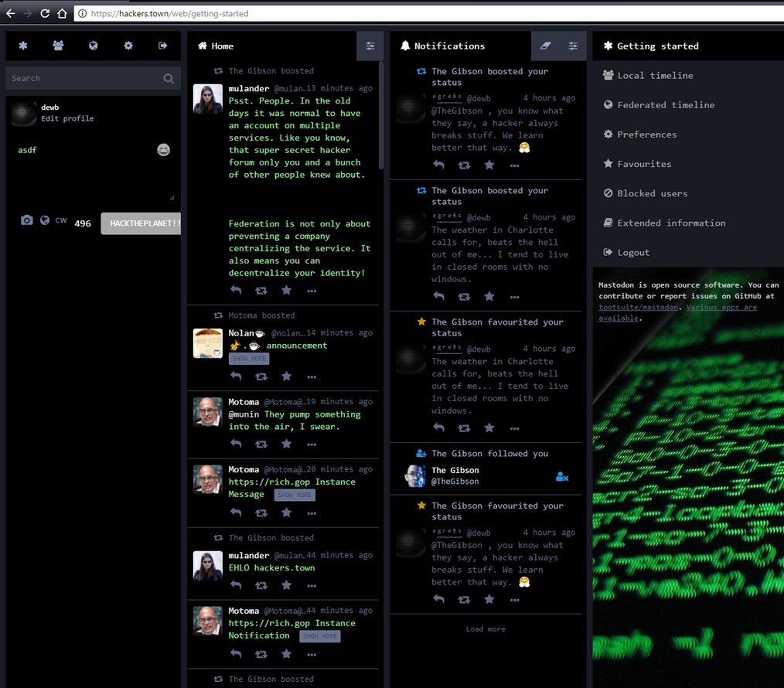This screenshot has width=784, height=688.
Task: Favourite mulander's 'Psst. People' post
Action: (x=287, y=290)
